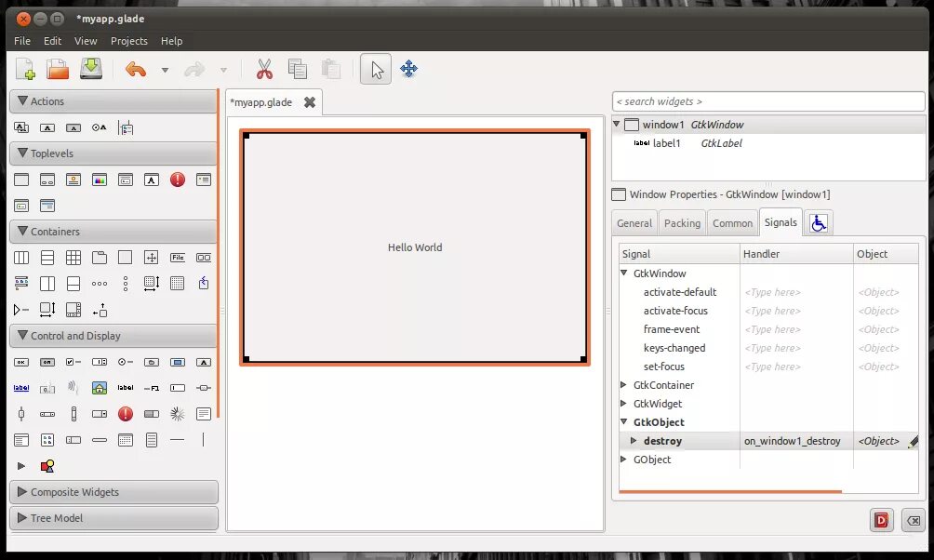Cut the selected widget
The height and width of the screenshot is (560, 934).
(x=264, y=69)
